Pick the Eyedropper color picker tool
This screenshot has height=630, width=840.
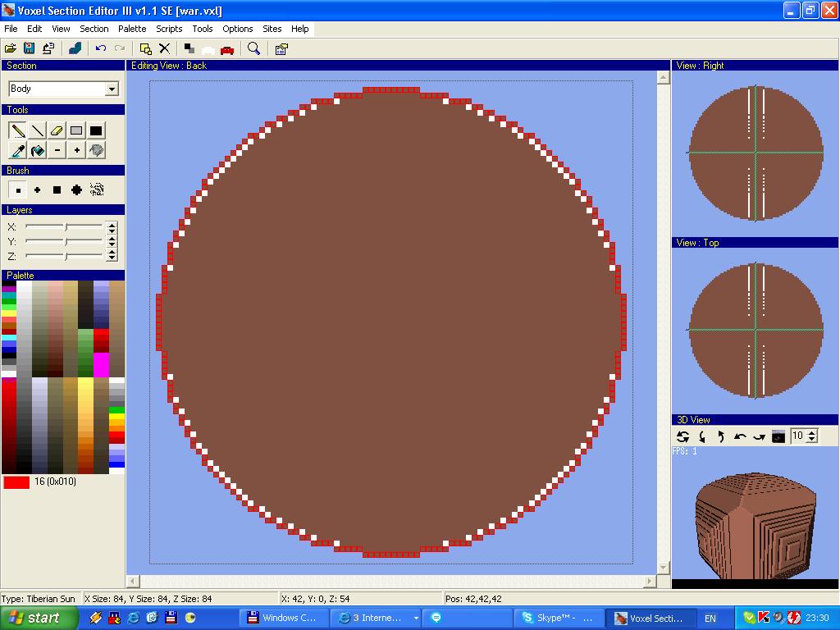[x=18, y=150]
